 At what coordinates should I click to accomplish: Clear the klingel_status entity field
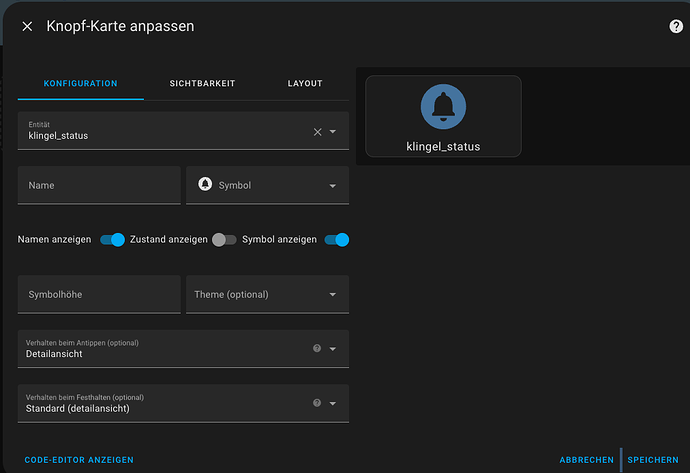coord(317,132)
